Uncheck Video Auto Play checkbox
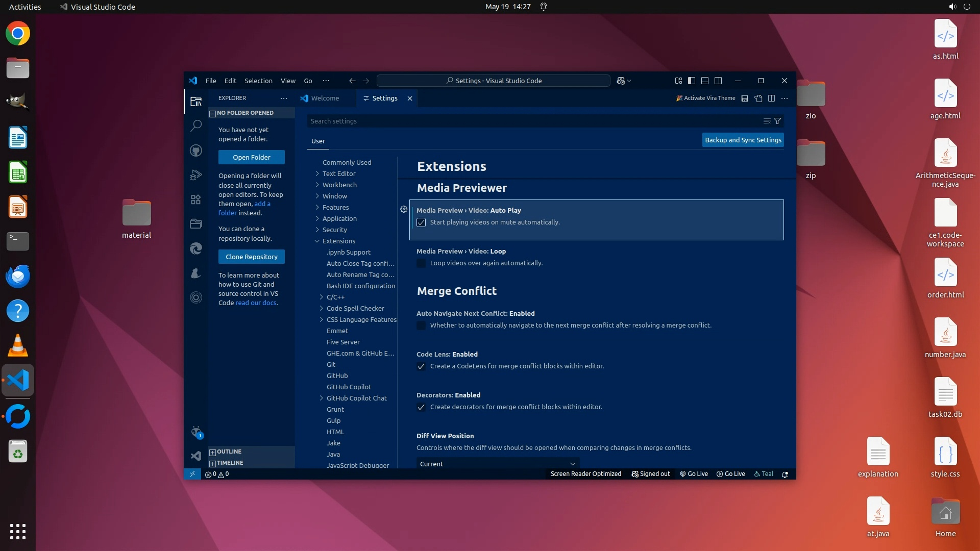 pyautogui.click(x=421, y=222)
